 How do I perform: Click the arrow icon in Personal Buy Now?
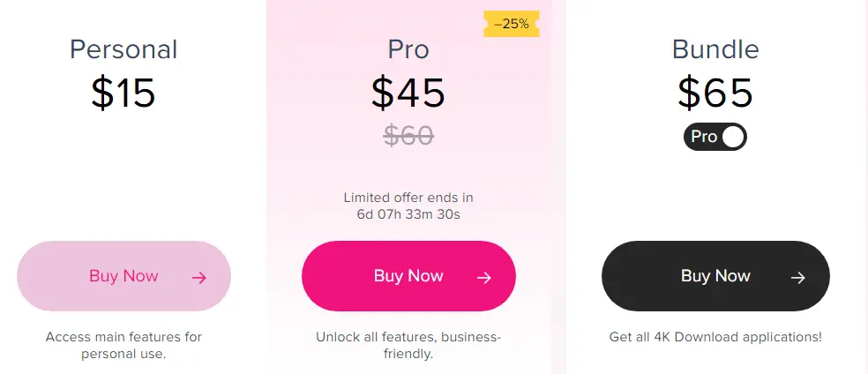[x=198, y=278]
